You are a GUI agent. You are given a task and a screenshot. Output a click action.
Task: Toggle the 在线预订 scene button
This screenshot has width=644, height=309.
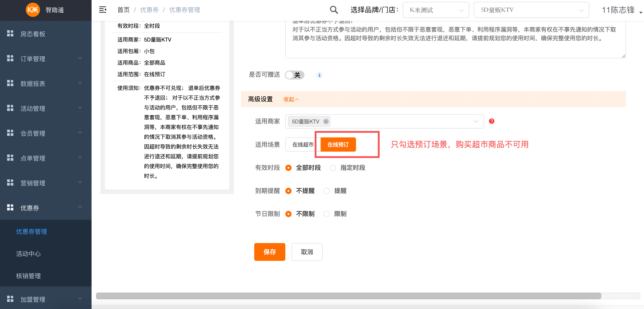click(338, 145)
